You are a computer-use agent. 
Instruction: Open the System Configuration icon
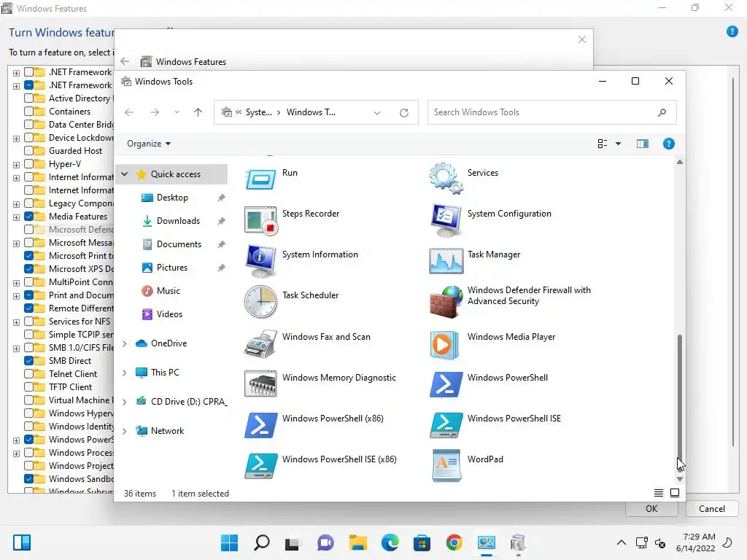(x=446, y=220)
